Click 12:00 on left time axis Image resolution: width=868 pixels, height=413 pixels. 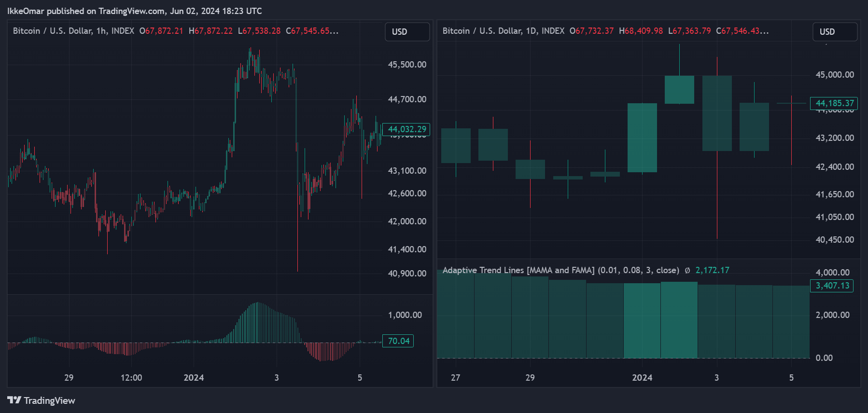(131, 378)
